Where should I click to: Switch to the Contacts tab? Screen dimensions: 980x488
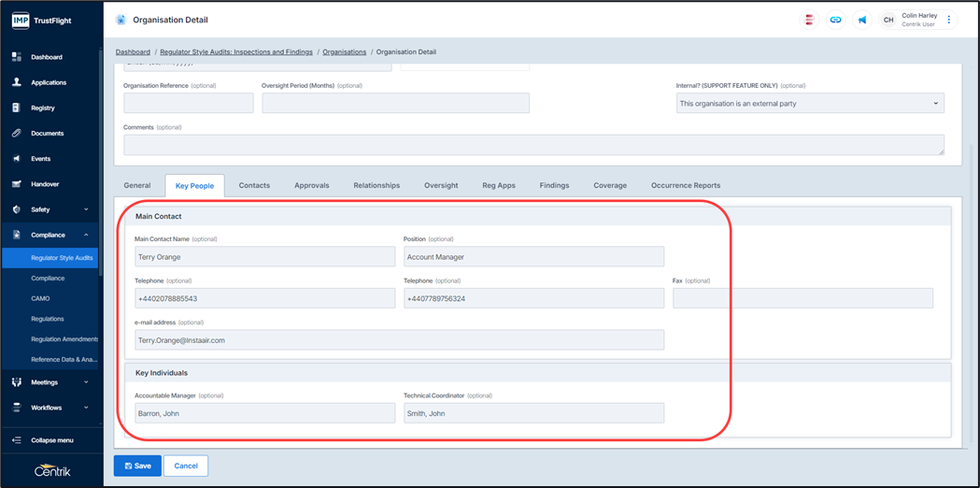click(254, 186)
